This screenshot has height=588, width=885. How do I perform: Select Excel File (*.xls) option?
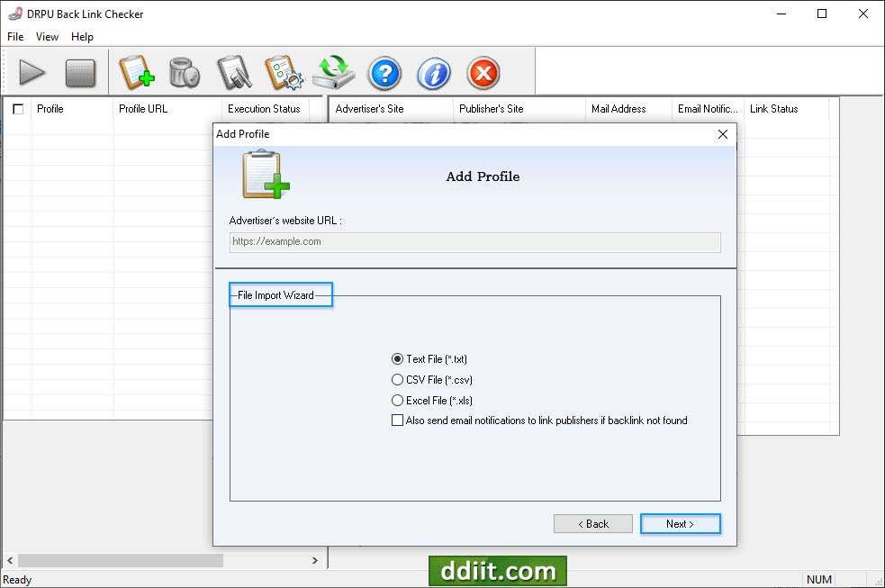coord(397,400)
